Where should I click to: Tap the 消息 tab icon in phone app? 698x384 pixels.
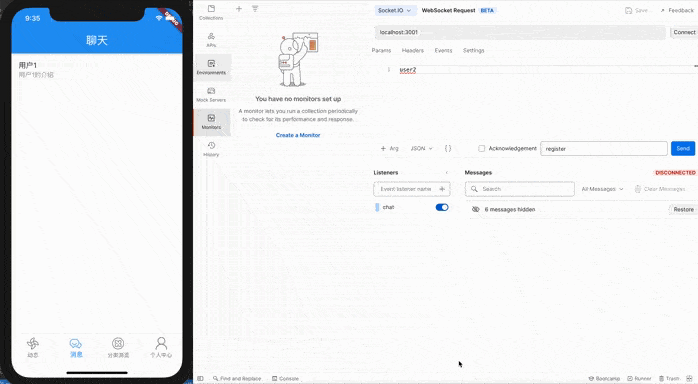[76, 343]
